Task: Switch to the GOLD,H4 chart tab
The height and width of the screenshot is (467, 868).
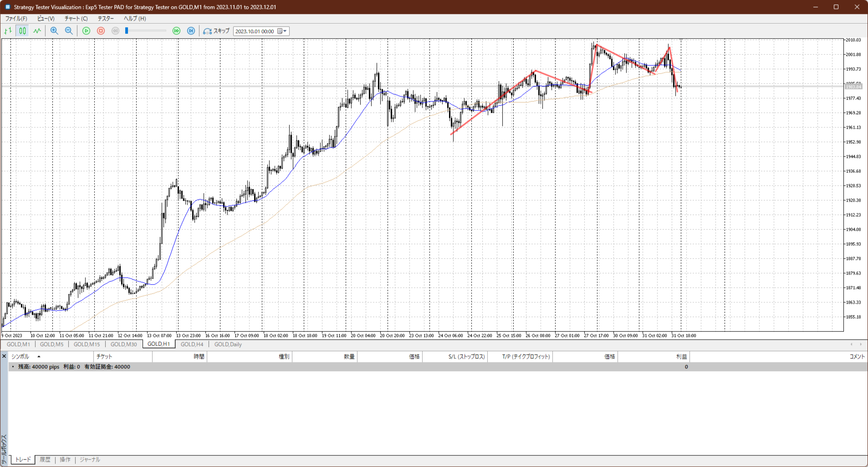Action: pos(192,344)
